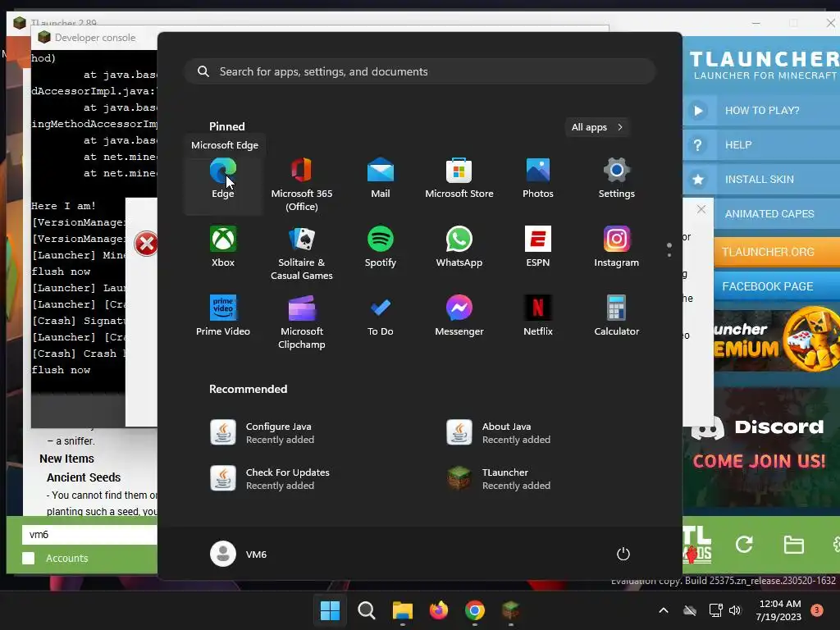Select INSTALL SKIN in TLauncher sidebar
The width and height of the screenshot is (840, 630).
click(x=761, y=180)
